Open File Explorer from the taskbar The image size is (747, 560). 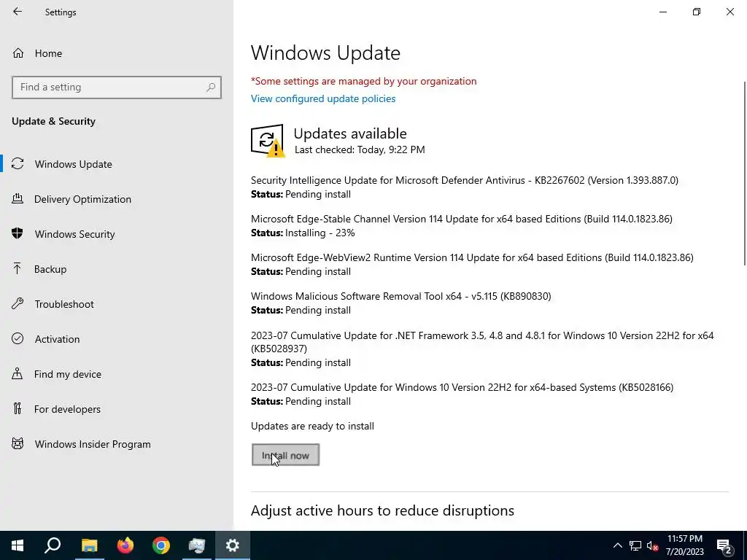(x=89, y=545)
